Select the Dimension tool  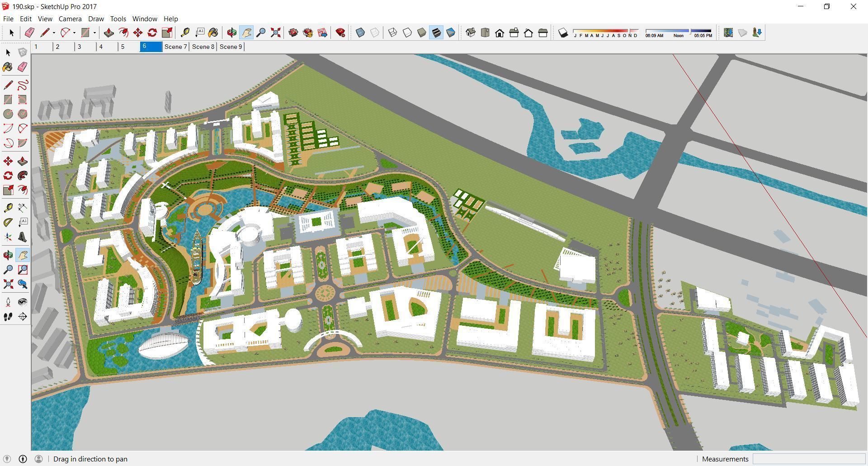click(22, 208)
